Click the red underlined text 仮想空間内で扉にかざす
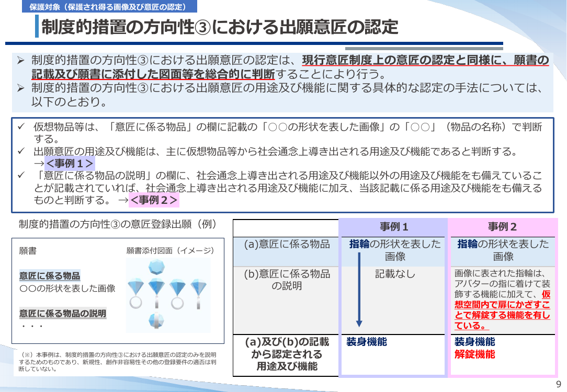This screenshot has width=567, height=392. (502, 305)
